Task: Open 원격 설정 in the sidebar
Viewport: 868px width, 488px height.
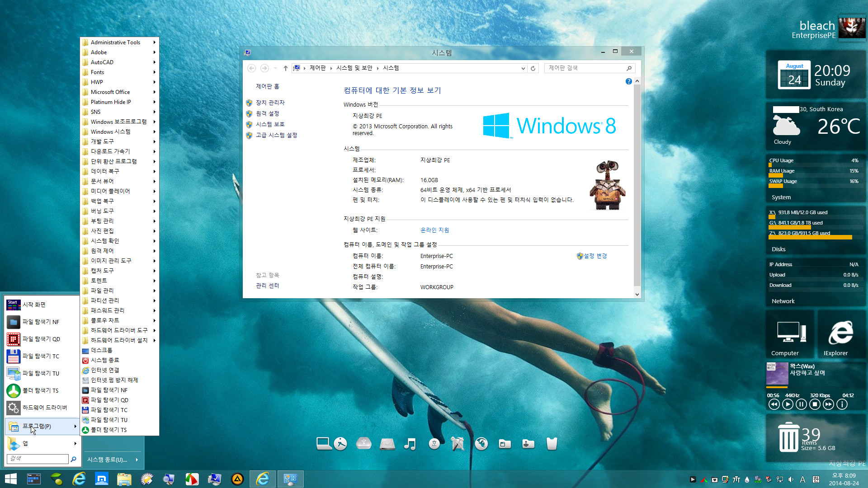Action: [x=267, y=114]
